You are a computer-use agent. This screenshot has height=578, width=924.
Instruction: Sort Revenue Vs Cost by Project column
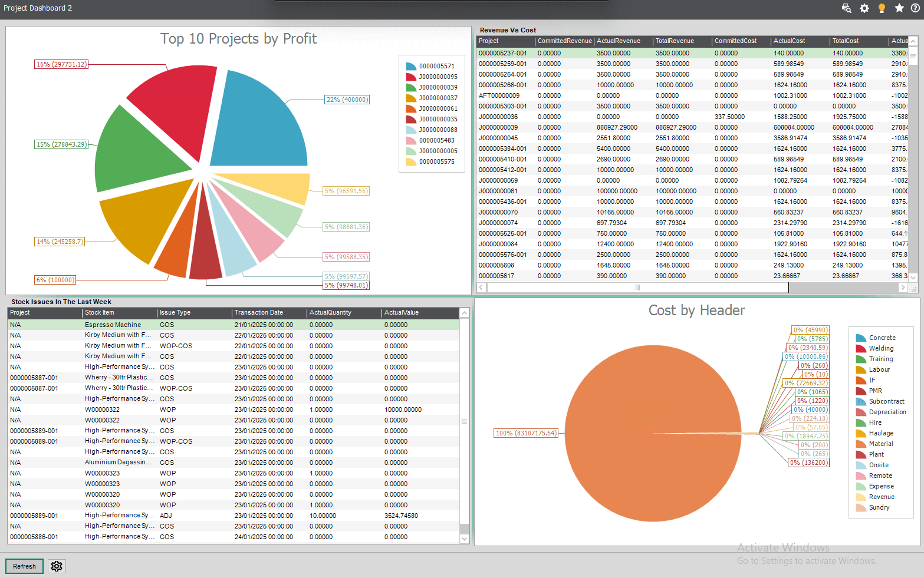[505, 41]
